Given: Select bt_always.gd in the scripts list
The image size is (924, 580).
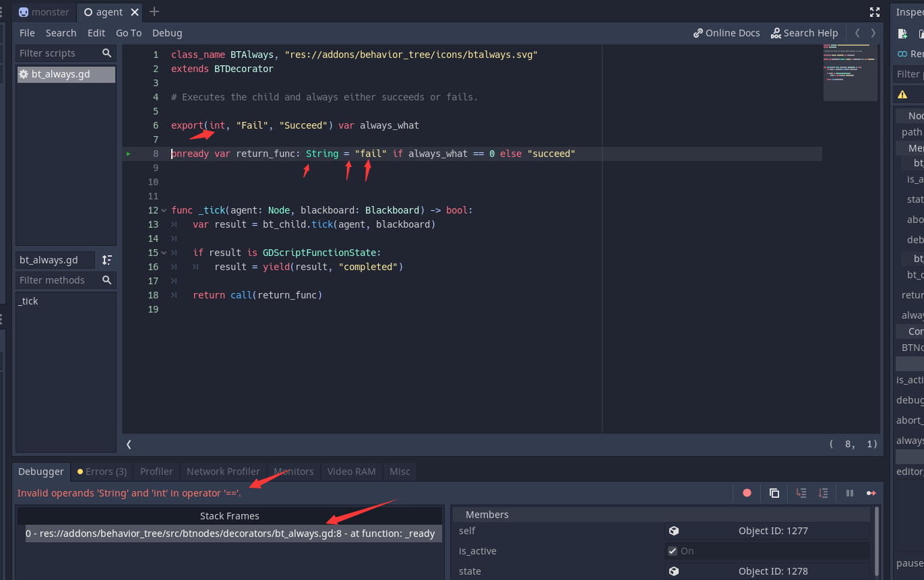Looking at the screenshot, I should pyautogui.click(x=66, y=74).
